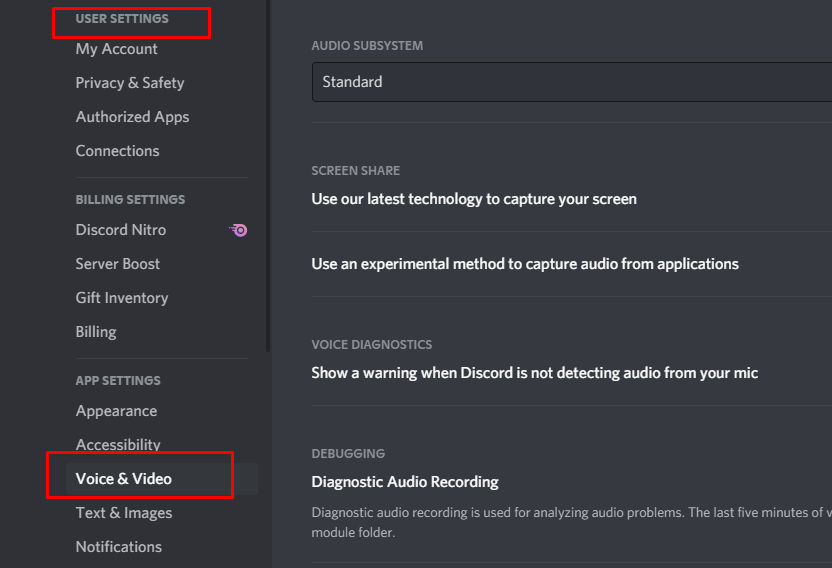Click the VOICE DIAGNOSTICS heading
The height and width of the screenshot is (568, 832).
pos(371,345)
